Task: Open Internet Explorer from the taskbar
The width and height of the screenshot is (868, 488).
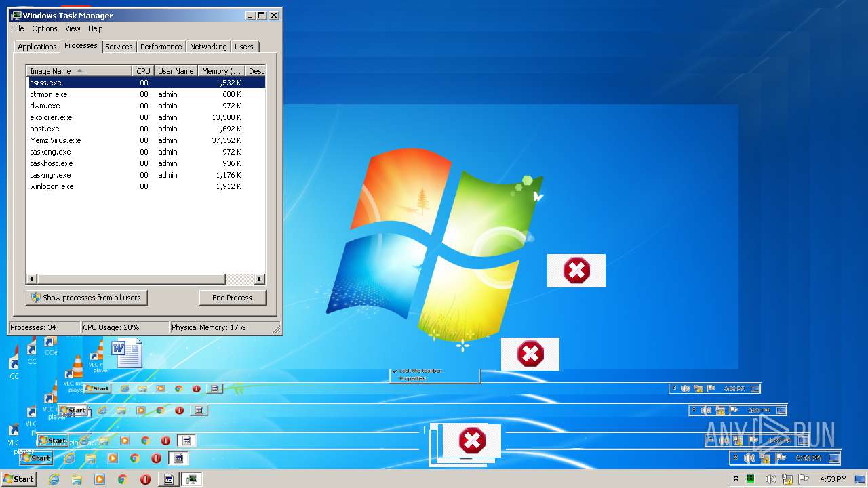Action: pyautogui.click(x=54, y=479)
